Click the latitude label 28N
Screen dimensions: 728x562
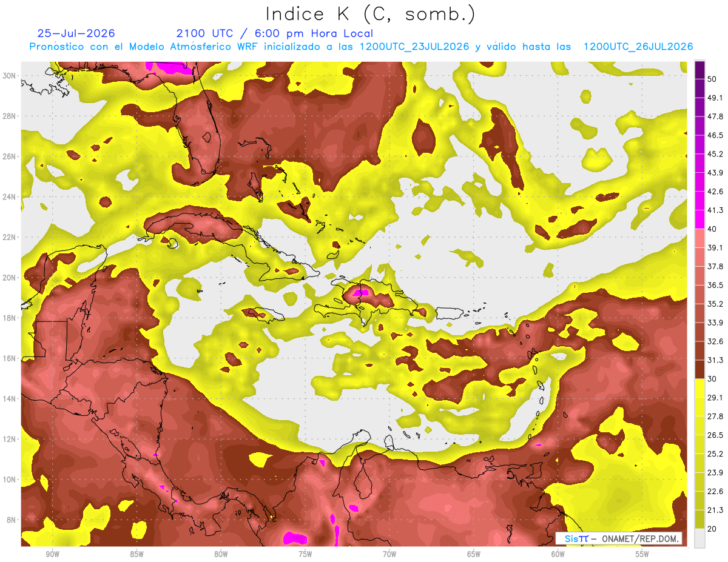(9, 116)
